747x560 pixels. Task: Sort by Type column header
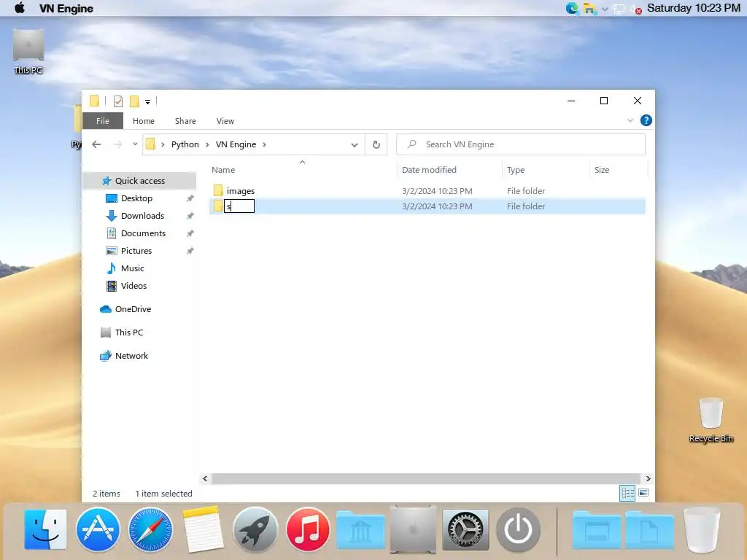516,170
